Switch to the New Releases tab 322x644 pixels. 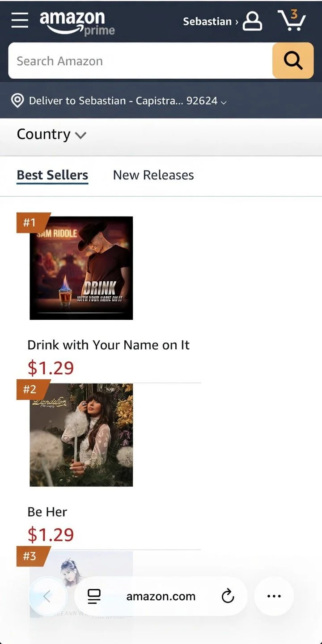click(153, 175)
